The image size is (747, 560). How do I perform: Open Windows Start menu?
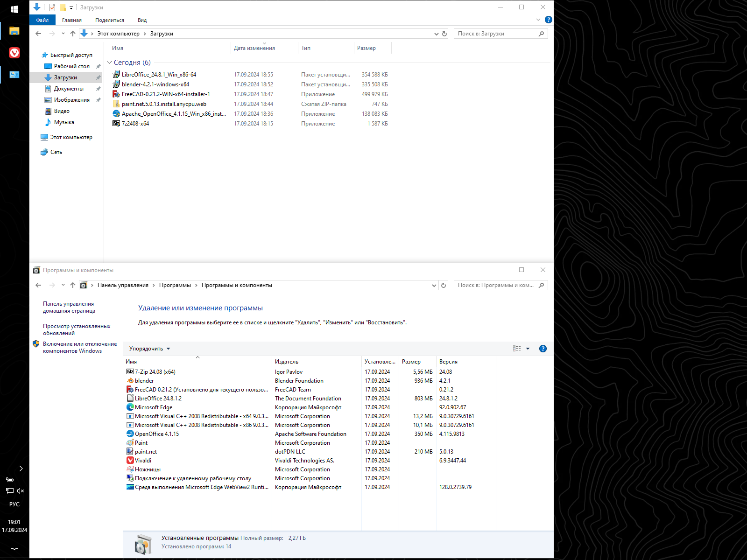click(x=14, y=9)
